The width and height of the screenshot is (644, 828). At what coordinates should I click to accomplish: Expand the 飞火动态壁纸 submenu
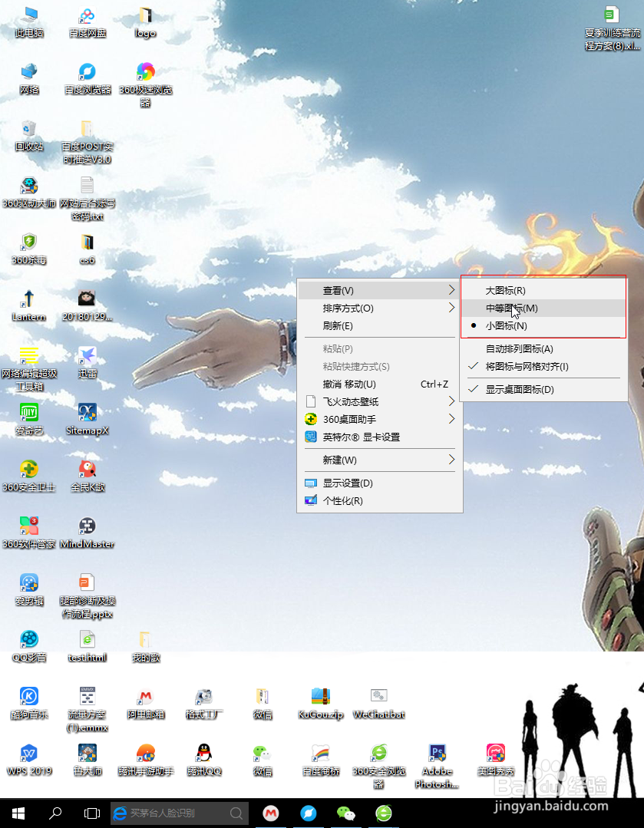point(380,401)
